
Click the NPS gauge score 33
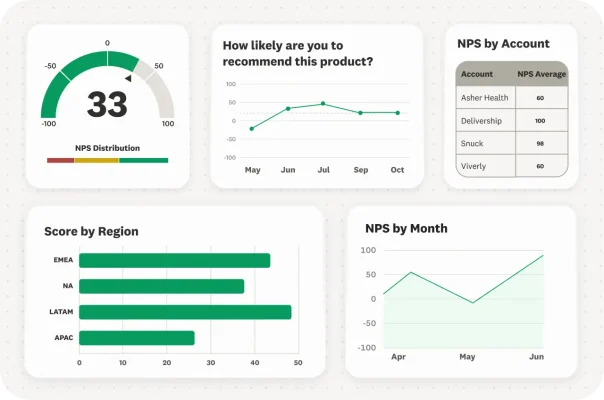107,104
